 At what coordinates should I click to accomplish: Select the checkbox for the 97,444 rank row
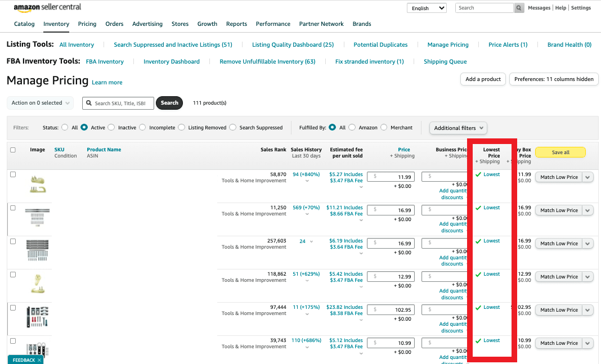(13, 308)
